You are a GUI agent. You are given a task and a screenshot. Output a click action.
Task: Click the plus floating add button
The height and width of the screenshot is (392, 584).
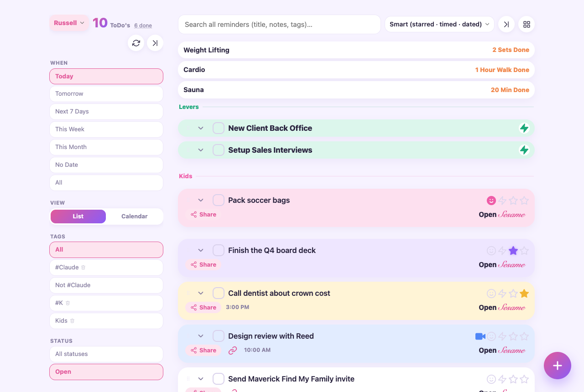(x=558, y=366)
